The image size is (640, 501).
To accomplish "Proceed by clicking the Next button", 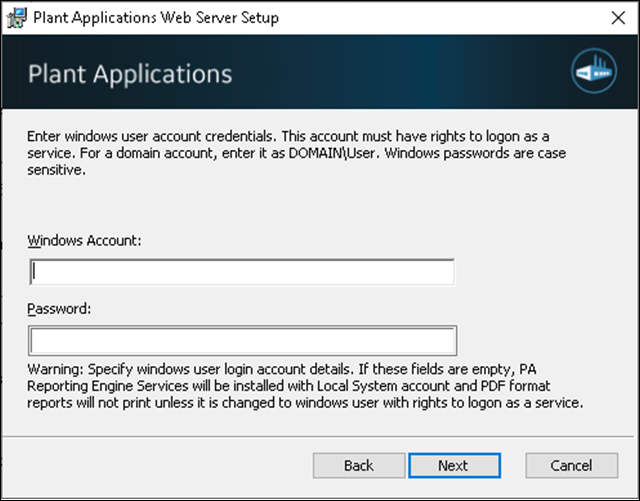I will pyautogui.click(x=454, y=465).
